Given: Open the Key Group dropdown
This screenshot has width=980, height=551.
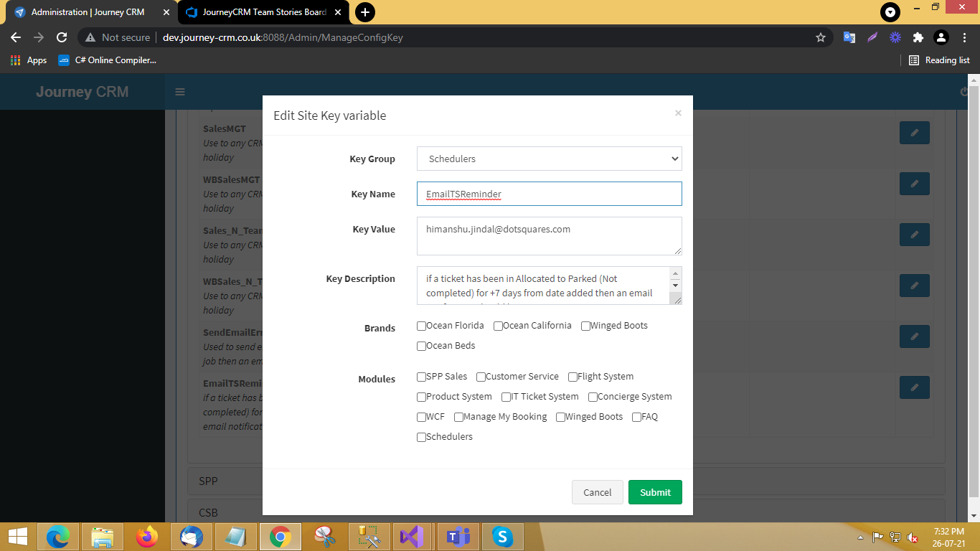Looking at the screenshot, I should point(549,159).
